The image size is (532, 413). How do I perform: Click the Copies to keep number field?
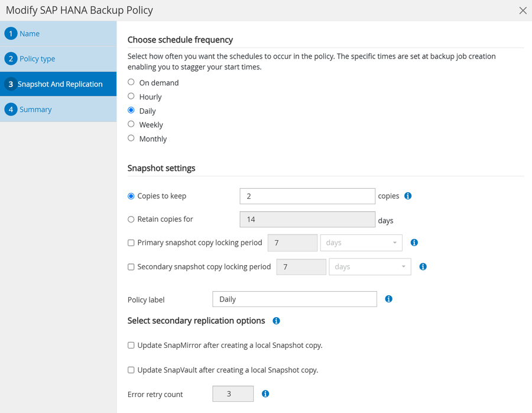tap(307, 196)
